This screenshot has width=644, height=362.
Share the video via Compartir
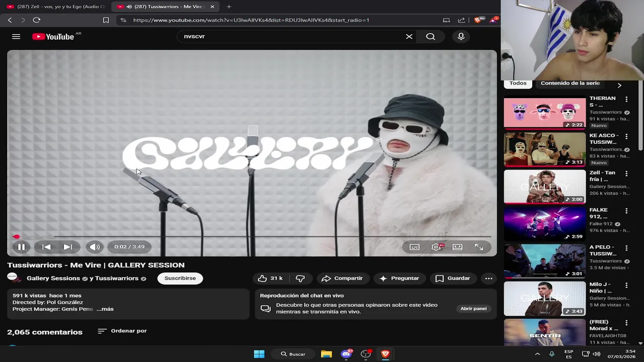click(343, 278)
